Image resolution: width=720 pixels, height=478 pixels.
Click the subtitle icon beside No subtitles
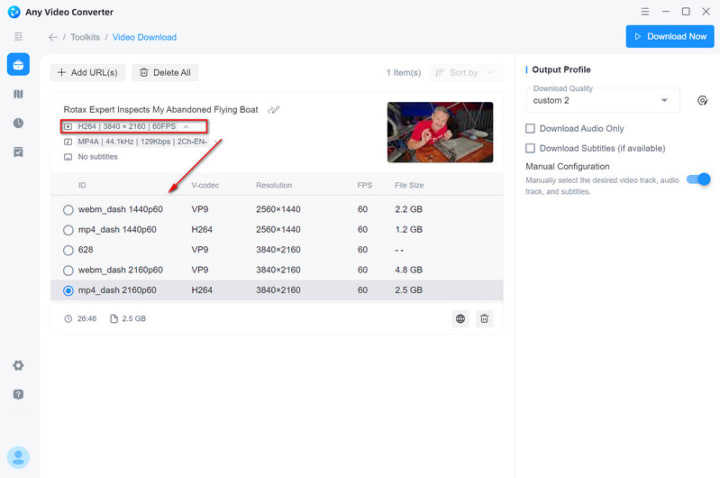coord(68,157)
